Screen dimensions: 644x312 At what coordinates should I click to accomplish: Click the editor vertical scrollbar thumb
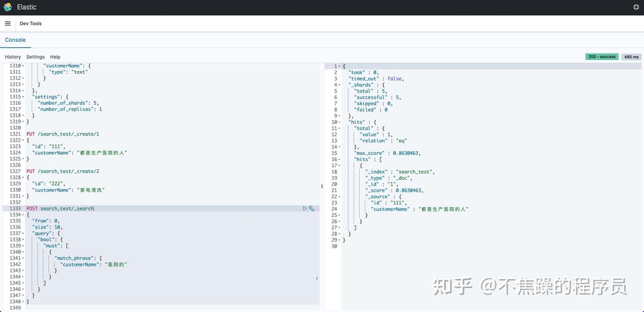pyautogui.click(x=317, y=278)
